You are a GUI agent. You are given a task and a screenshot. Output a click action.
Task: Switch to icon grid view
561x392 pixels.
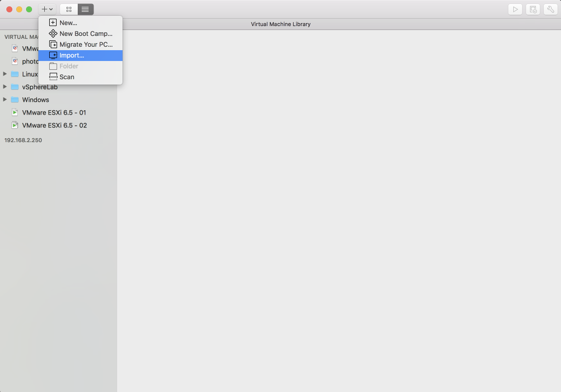coord(68,9)
